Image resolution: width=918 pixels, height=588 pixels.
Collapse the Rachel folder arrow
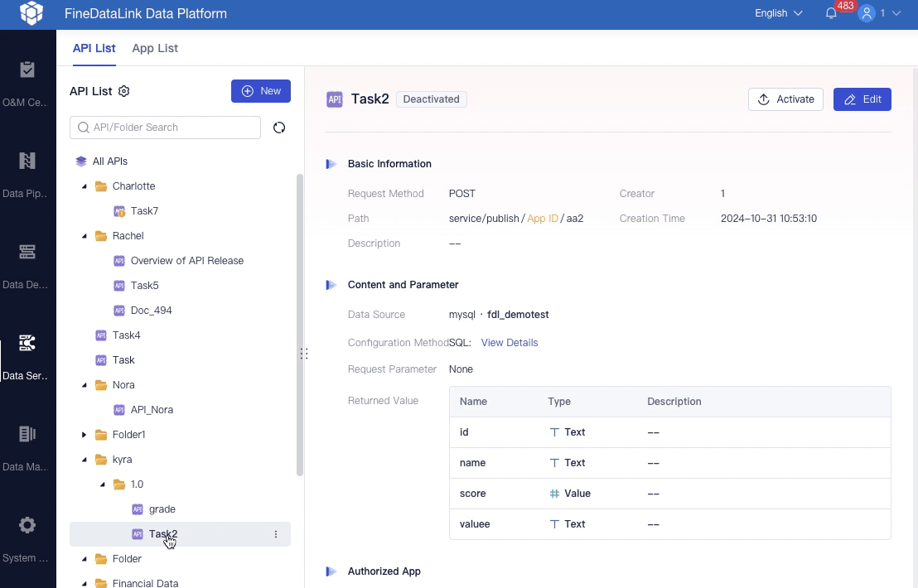click(x=85, y=236)
